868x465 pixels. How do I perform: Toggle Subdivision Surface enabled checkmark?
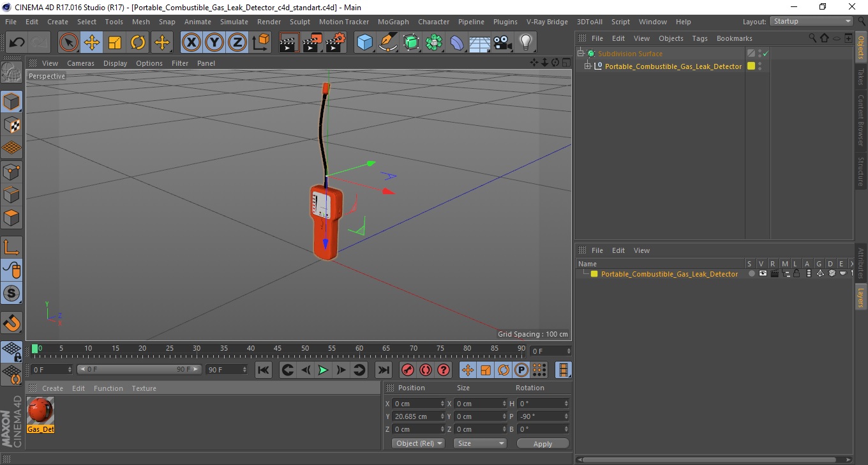point(765,54)
